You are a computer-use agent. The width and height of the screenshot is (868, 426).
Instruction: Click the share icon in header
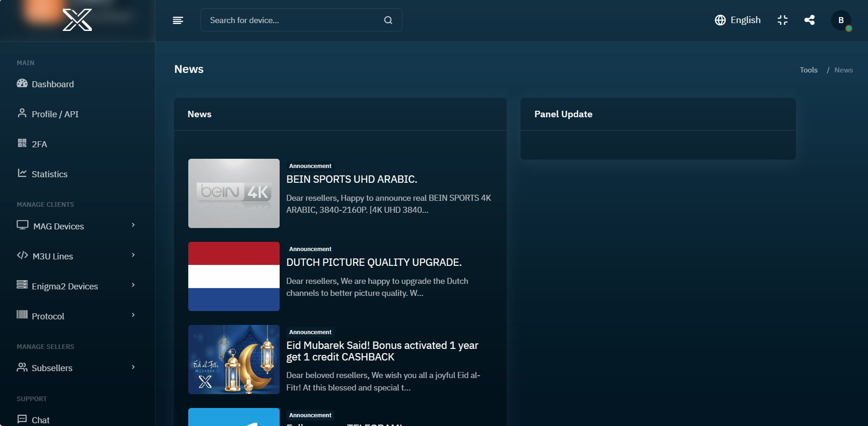809,20
